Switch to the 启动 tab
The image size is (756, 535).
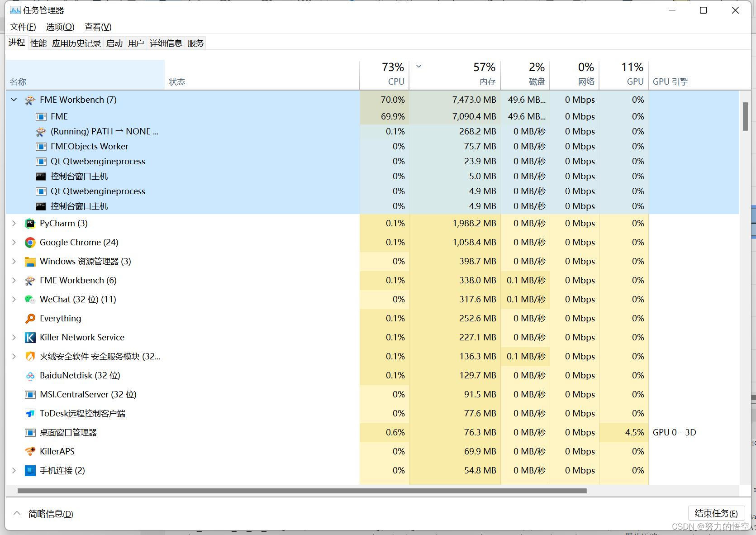114,43
